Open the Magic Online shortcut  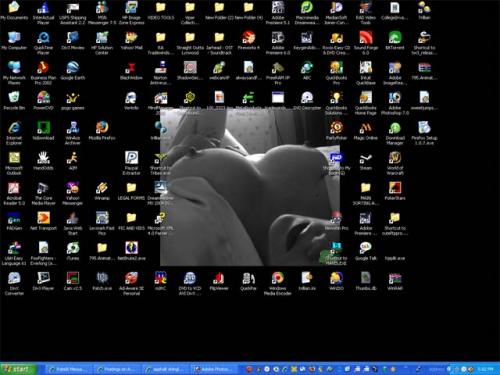pyautogui.click(x=366, y=131)
